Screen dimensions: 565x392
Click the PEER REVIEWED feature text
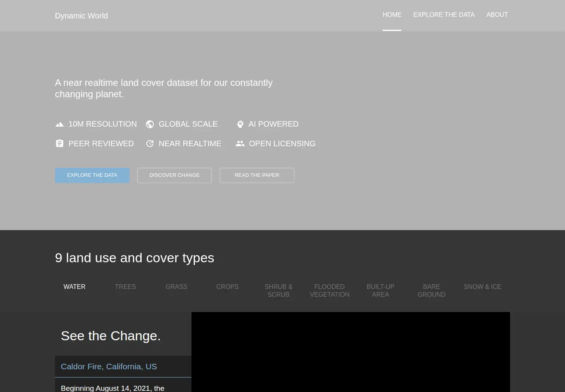coord(101,143)
